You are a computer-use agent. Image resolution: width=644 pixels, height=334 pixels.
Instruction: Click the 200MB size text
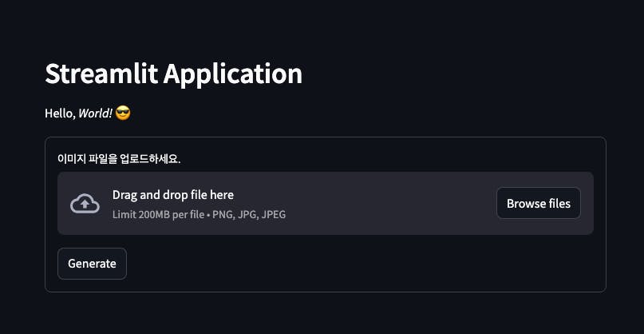coord(154,215)
